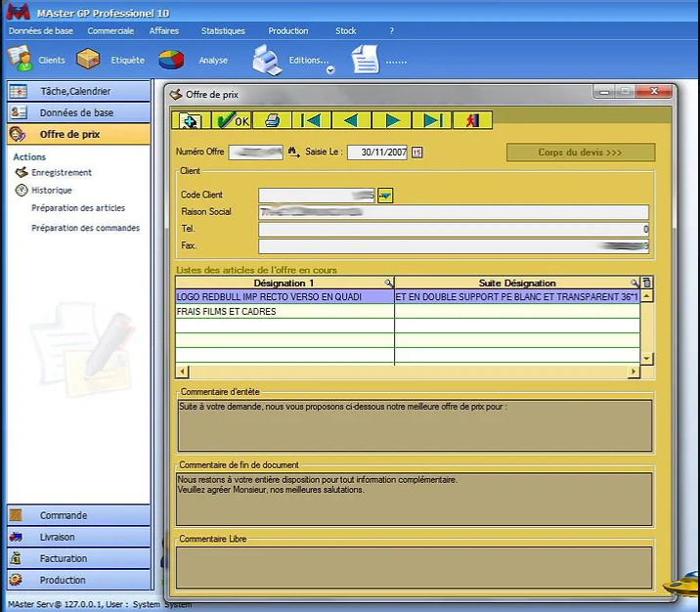This screenshot has height=612, width=700.
Task: Open the Code Client lookup button
Action: (384, 196)
